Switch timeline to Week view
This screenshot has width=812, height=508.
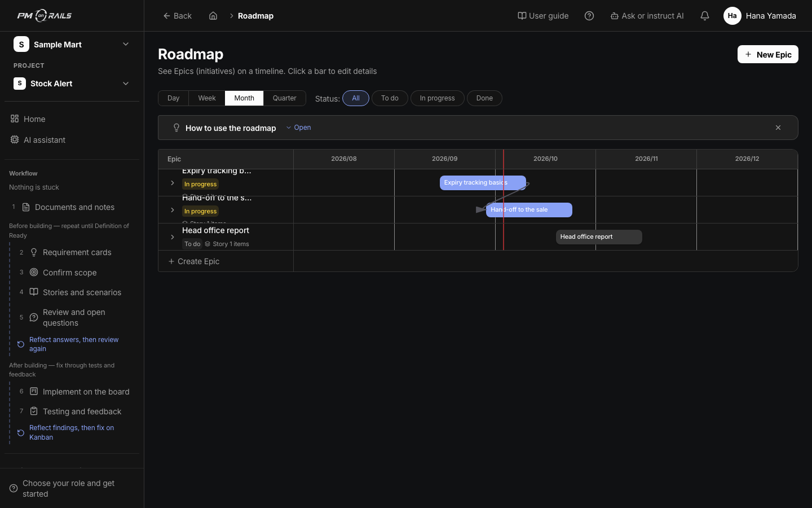tap(207, 98)
